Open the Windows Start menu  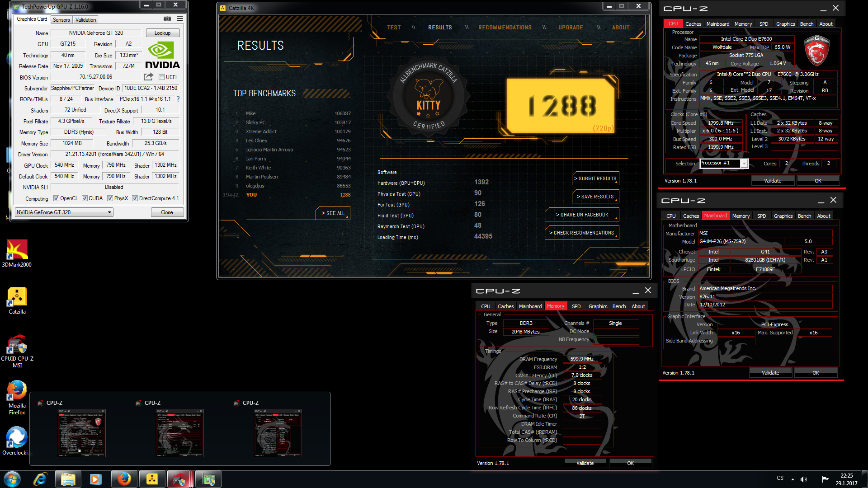pyautogui.click(x=12, y=479)
